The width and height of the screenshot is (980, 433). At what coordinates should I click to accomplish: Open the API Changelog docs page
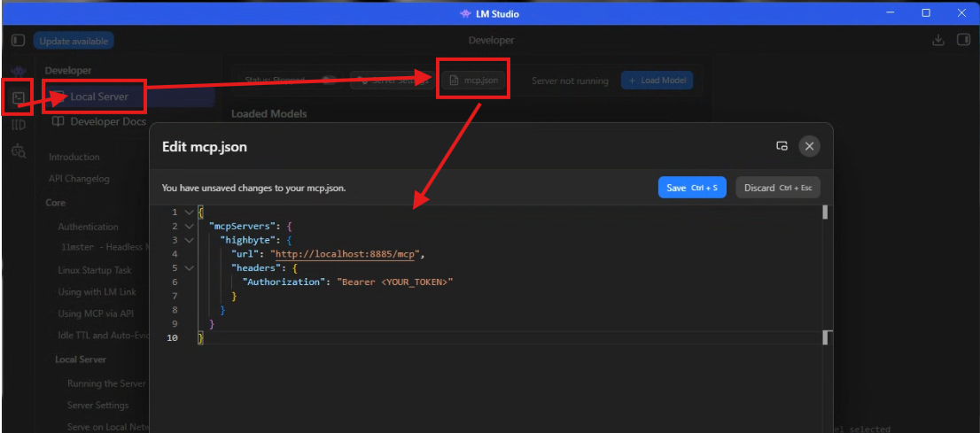click(79, 179)
